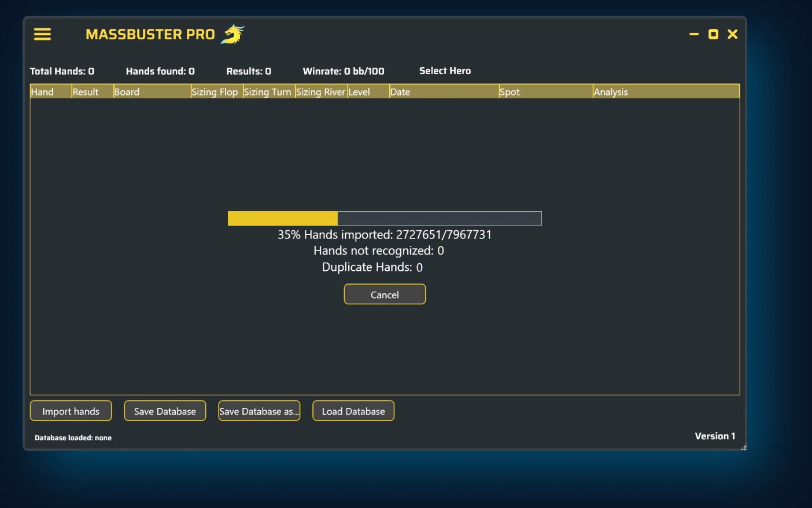Click the MASSBUSTER PRO title text
The height and width of the screenshot is (508, 812).
tap(150, 35)
